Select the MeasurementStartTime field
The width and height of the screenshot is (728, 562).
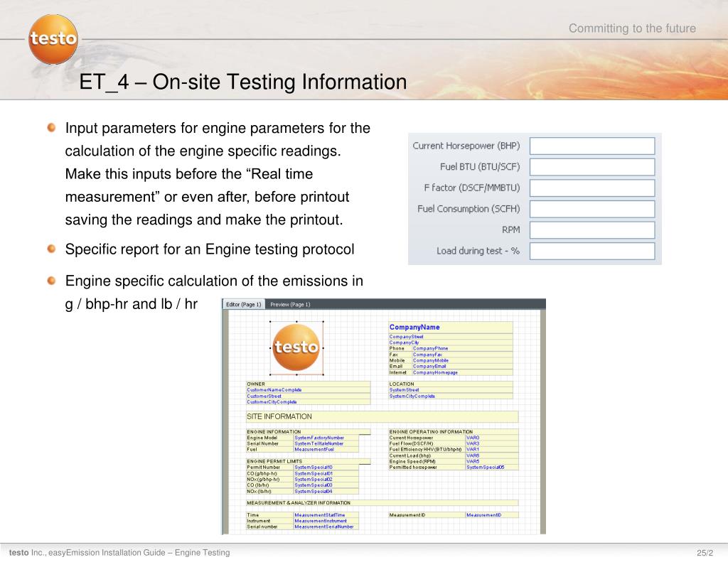(x=326, y=515)
